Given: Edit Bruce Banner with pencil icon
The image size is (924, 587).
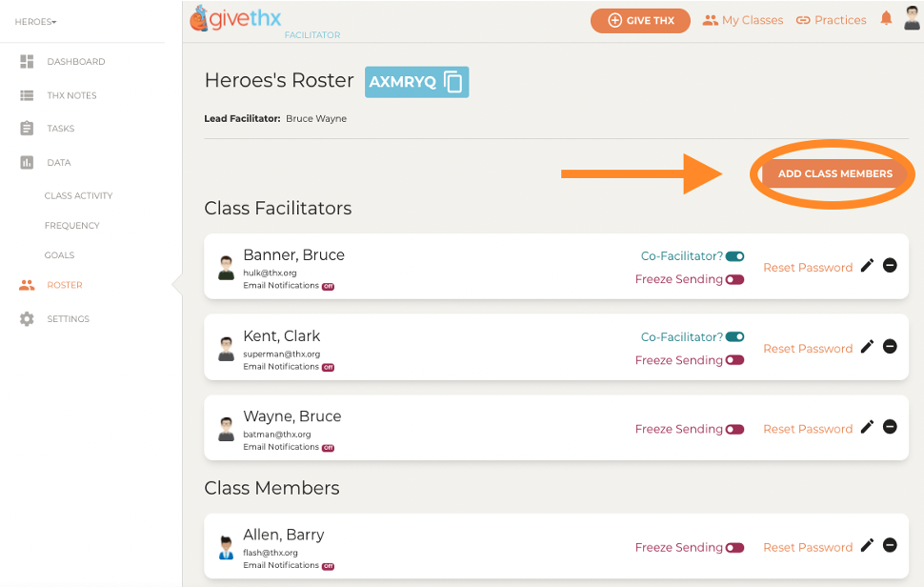Looking at the screenshot, I should pos(867,266).
